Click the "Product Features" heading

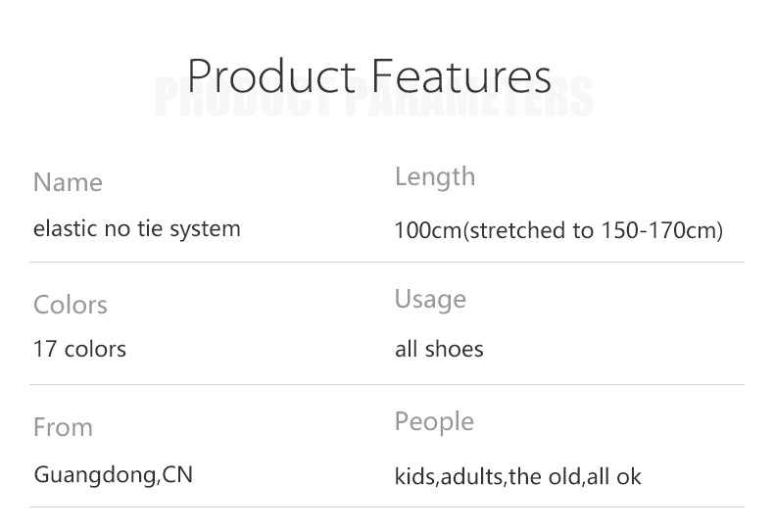[368, 76]
